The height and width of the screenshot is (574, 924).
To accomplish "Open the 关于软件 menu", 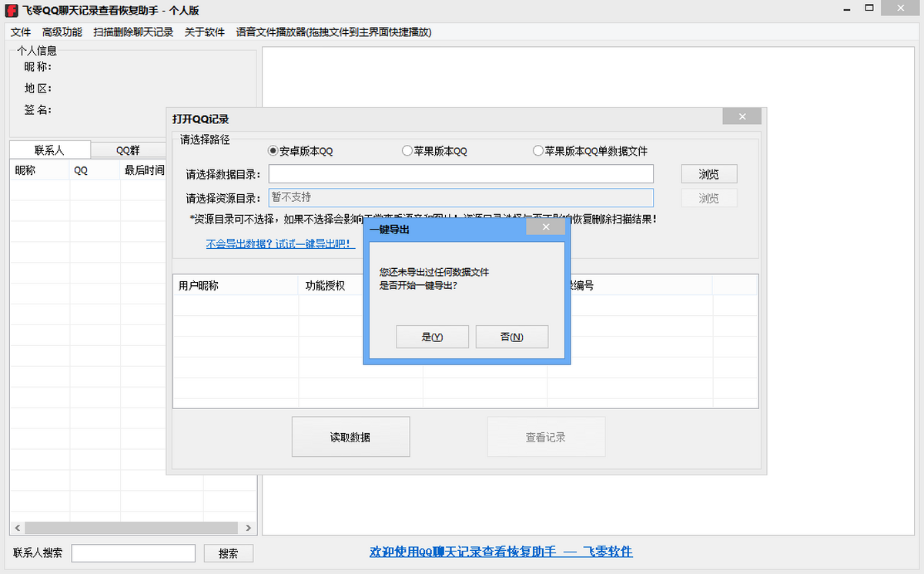I will pyautogui.click(x=205, y=32).
